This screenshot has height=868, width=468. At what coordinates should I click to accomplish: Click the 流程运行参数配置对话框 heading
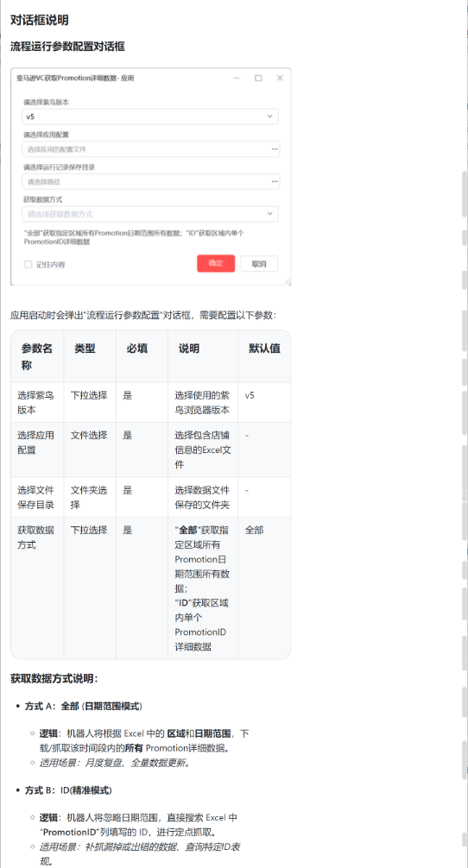(x=67, y=47)
